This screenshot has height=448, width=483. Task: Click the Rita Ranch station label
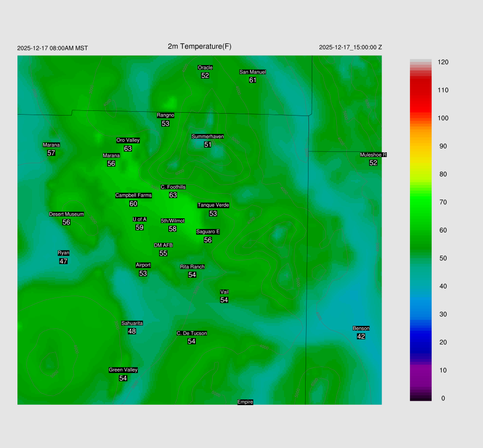pyautogui.click(x=192, y=266)
